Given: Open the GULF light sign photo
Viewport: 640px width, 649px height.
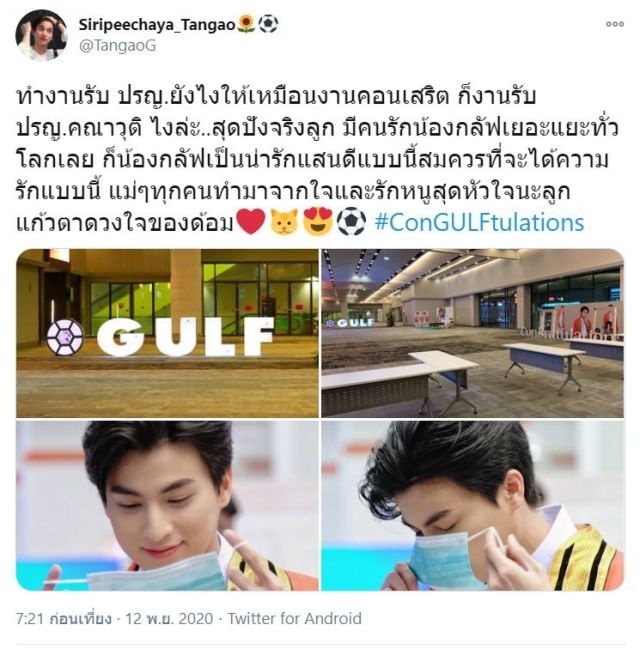Looking at the screenshot, I should [168, 333].
